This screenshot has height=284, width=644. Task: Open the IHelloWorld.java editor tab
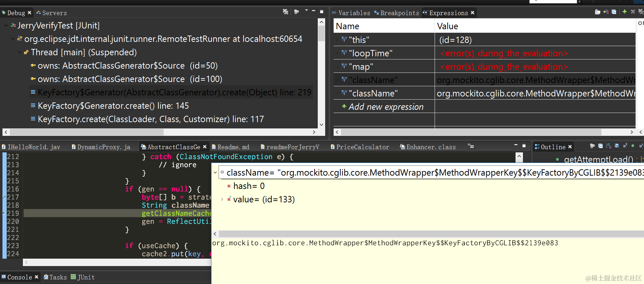click(x=31, y=147)
